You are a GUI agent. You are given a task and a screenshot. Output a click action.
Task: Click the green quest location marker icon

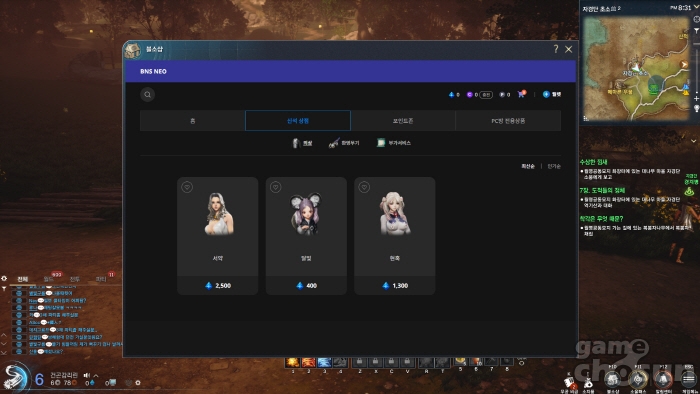click(690, 191)
